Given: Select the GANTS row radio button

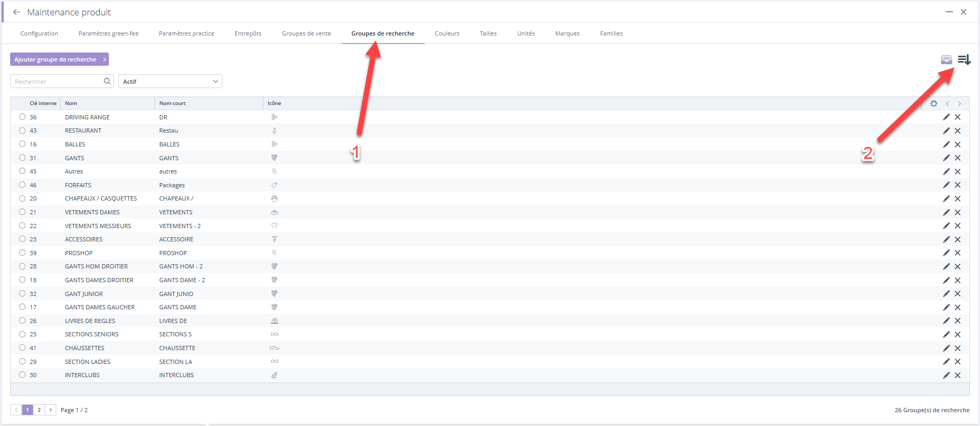Looking at the screenshot, I should [x=22, y=158].
